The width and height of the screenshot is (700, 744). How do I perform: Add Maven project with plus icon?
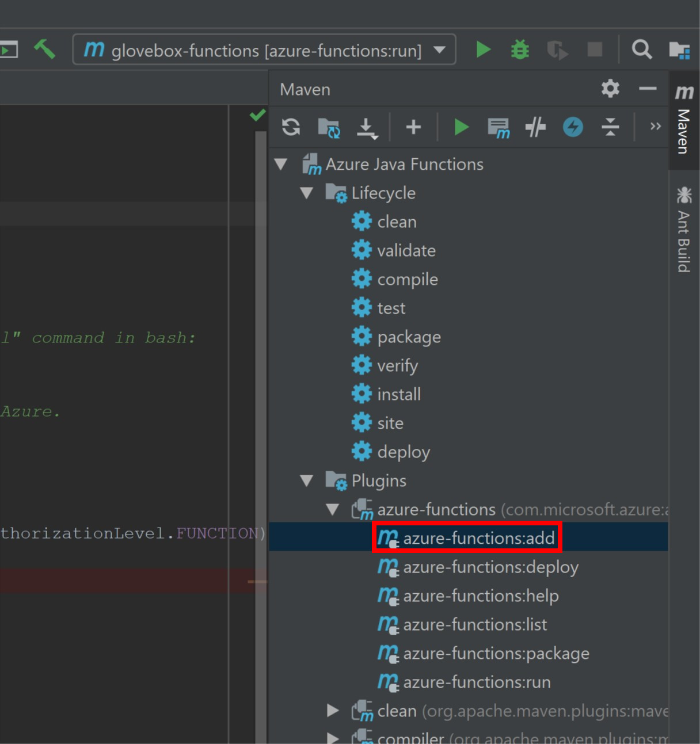413,127
